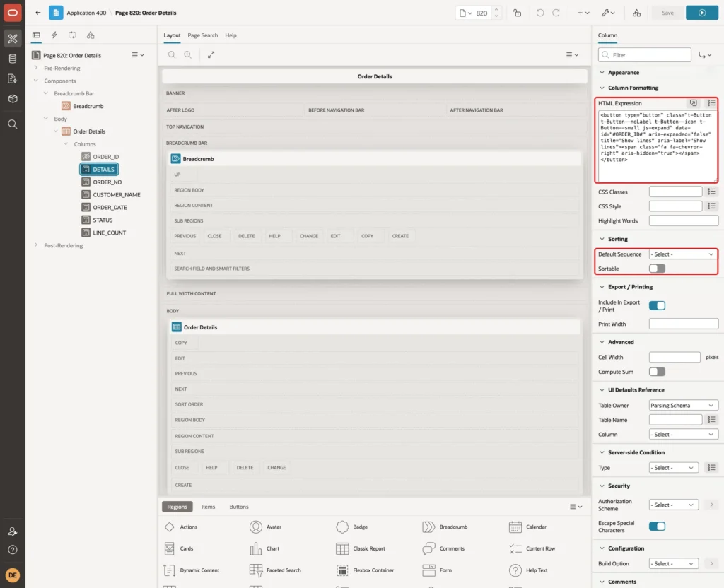Image resolution: width=724 pixels, height=588 pixels.
Task: Switch to the Page Shared Components tab icon
Action: (x=90, y=35)
